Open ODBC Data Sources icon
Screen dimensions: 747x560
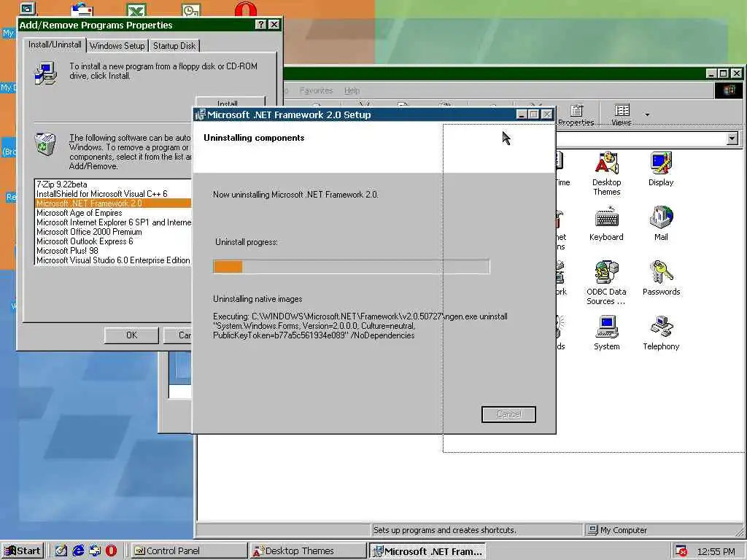coord(606,282)
